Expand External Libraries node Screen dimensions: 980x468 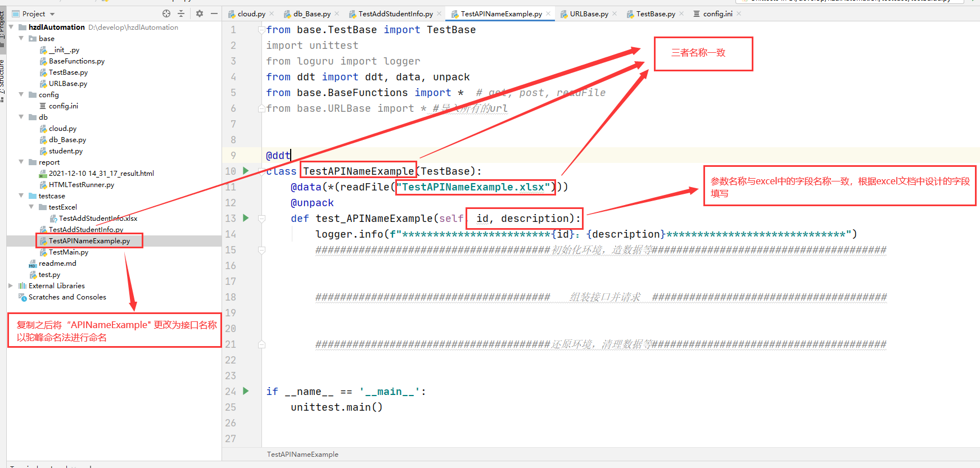coord(11,285)
